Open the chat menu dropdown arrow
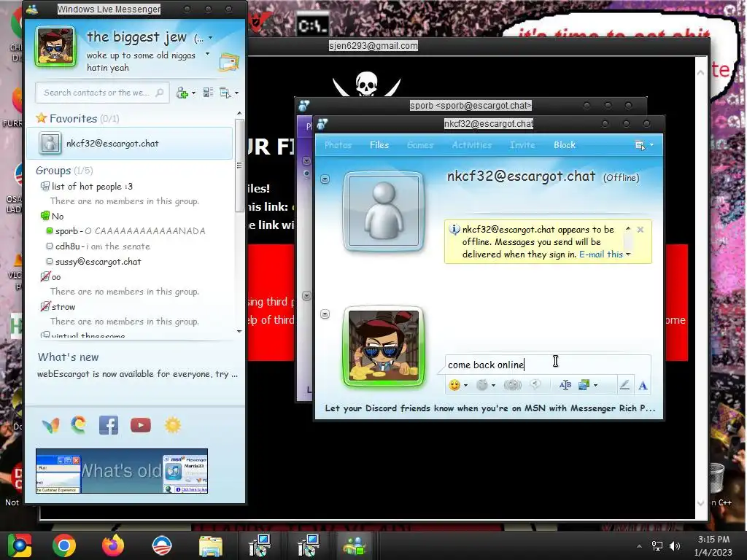This screenshot has width=747, height=560. tap(651, 145)
